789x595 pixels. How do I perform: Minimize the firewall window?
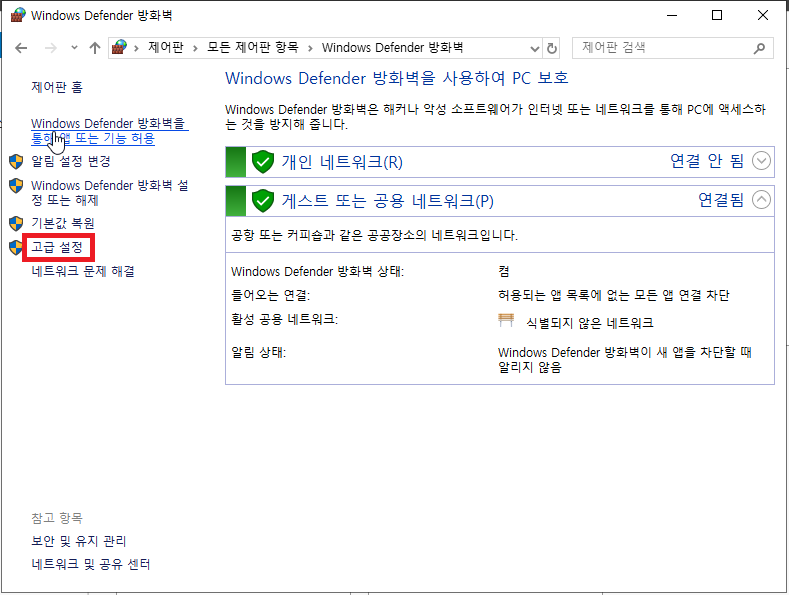(x=672, y=15)
